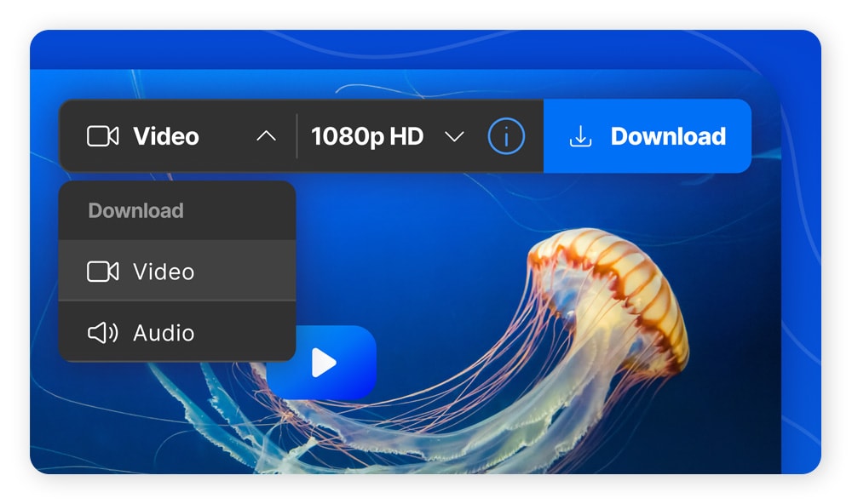The image size is (852, 504).
Task: Start playback with the blue play control
Action: point(324,361)
